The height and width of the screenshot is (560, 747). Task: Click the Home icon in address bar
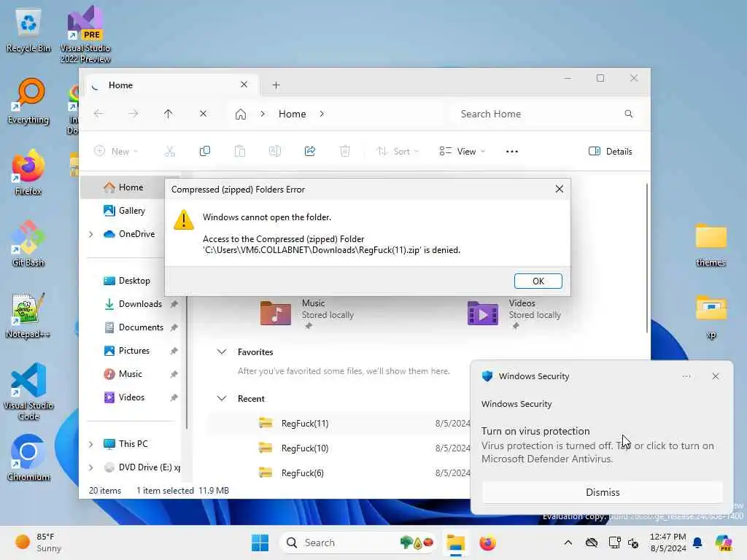pos(241,114)
